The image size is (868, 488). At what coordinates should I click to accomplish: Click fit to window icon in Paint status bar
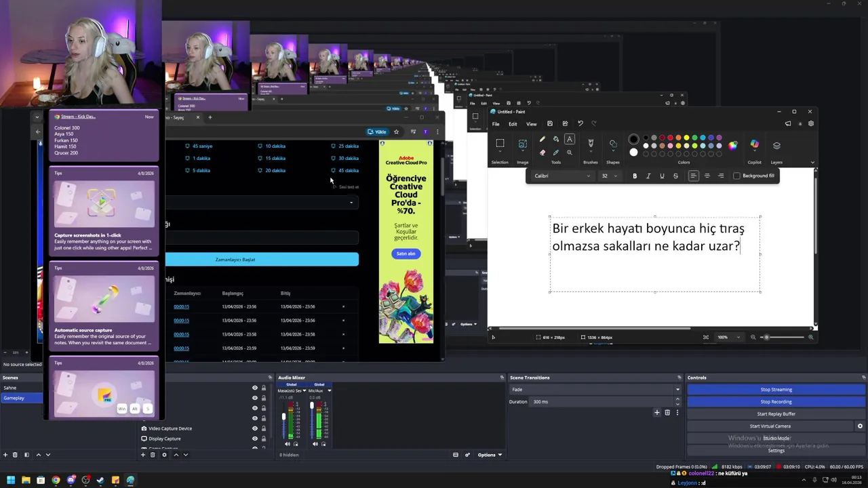pos(706,337)
